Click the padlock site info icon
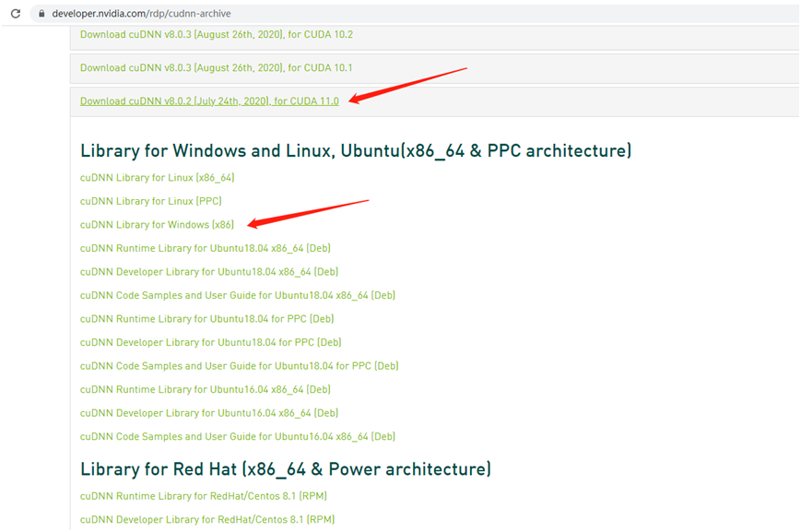 pyautogui.click(x=41, y=14)
